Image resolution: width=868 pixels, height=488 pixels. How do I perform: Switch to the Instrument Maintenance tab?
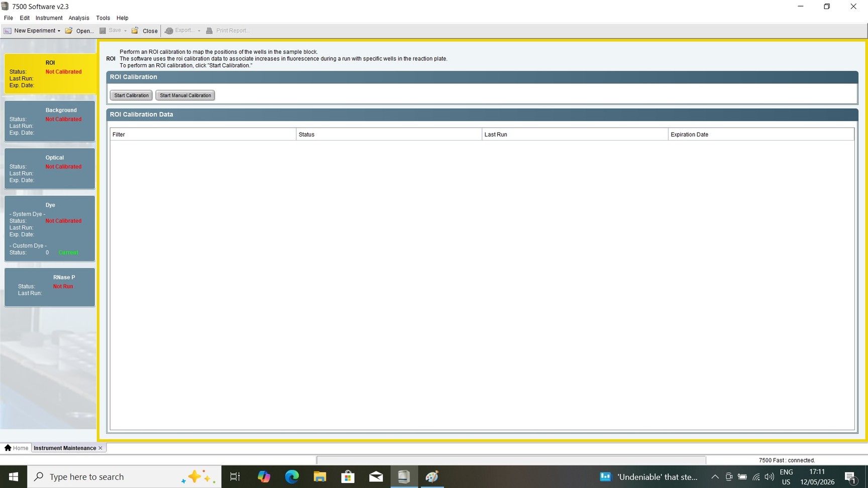(65, 448)
